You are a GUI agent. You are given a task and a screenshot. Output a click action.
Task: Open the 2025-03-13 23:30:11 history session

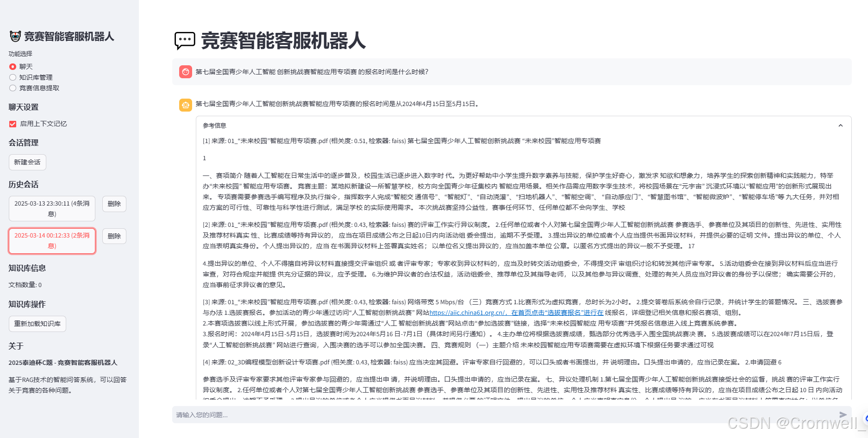[52, 208]
